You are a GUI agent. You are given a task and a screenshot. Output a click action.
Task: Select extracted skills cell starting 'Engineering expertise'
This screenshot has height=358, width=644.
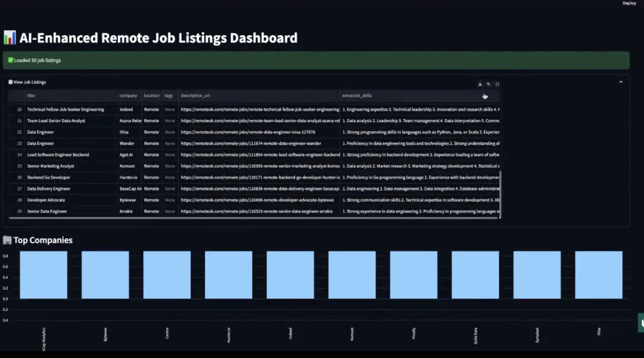pos(420,109)
